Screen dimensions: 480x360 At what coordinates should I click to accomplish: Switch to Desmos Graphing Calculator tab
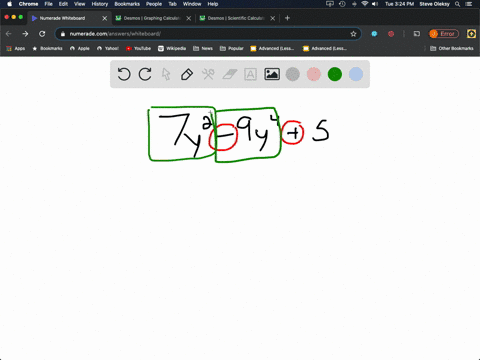tap(152, 18)
